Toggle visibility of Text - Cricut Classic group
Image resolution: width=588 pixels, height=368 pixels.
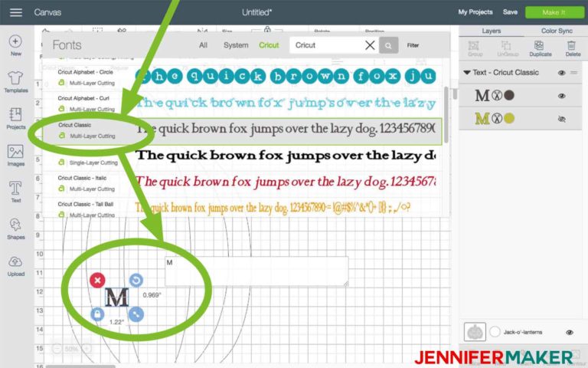click(x=561, y=73)
